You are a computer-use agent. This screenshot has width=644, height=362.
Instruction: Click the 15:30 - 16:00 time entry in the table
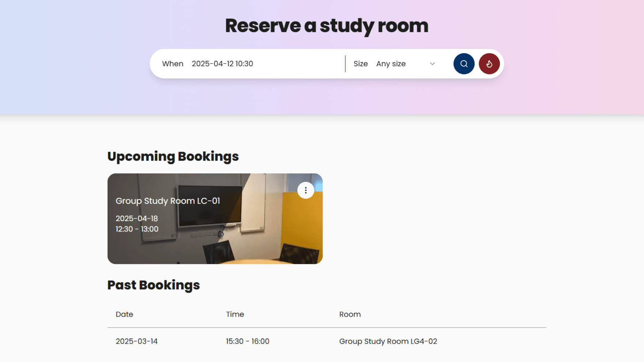click(x=248, y=341)
